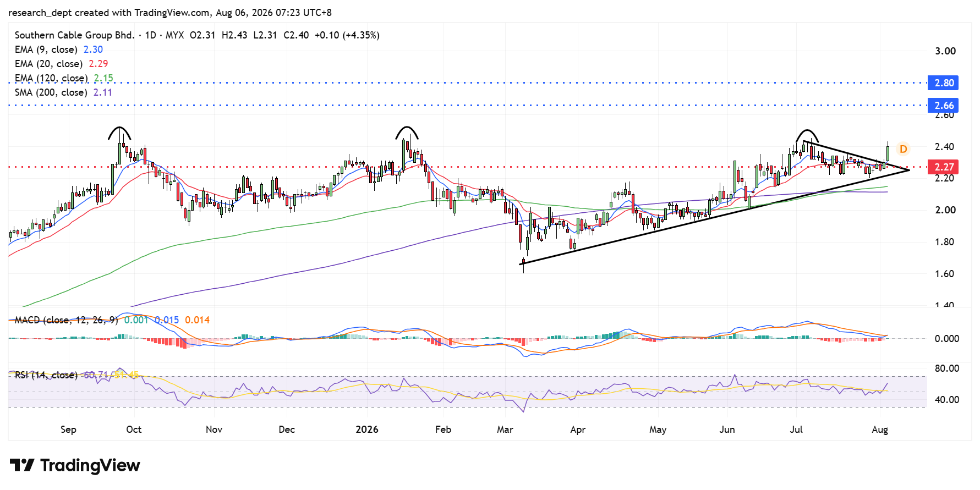Click the 3.00 price axis label
The width and height of the screenshot is (980, 490).
[945, 51]
